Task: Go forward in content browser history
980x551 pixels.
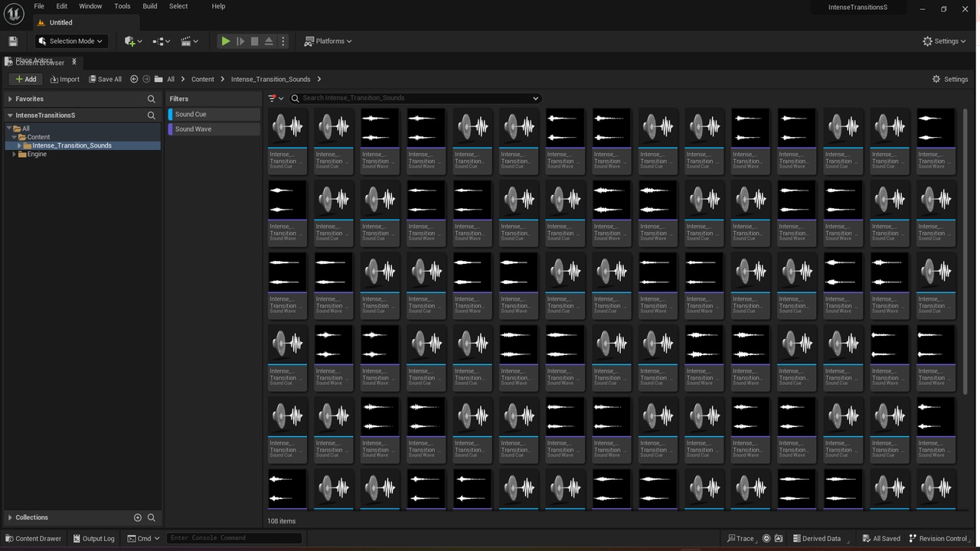Action: coord(146,79)
